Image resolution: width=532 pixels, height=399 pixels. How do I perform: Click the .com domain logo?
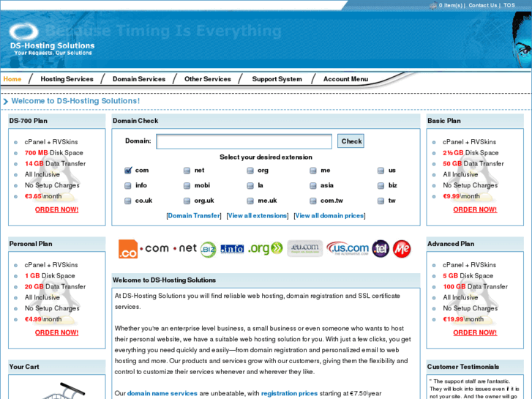click(154, 248)
